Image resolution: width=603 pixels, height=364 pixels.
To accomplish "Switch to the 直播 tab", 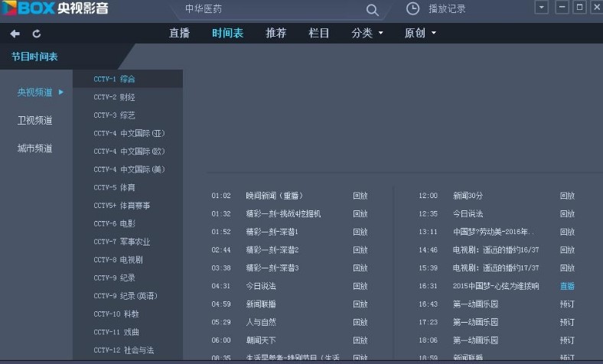I will tap(180, 33).
